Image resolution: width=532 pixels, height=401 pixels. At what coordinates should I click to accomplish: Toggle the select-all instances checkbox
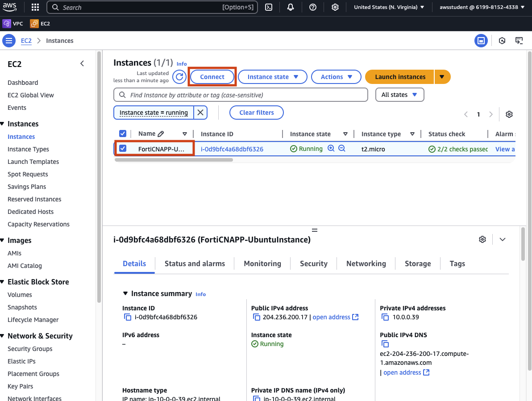123,134
